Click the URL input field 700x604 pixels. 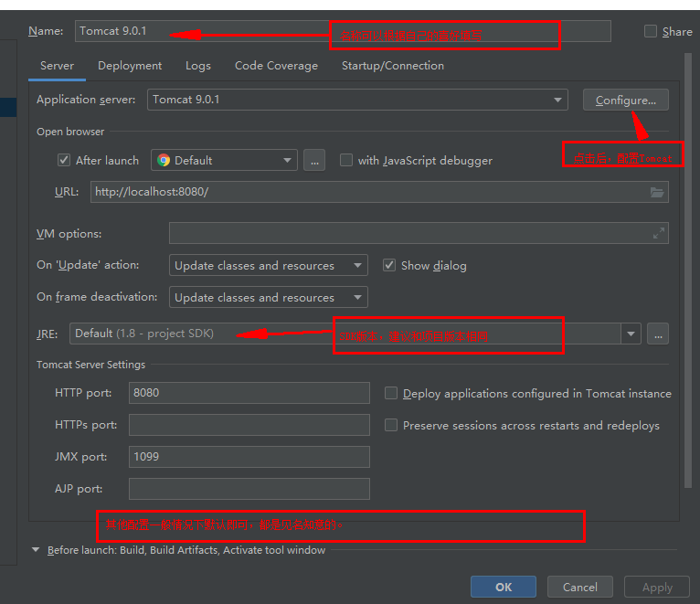pyautogui.click(x=379, y=192)
